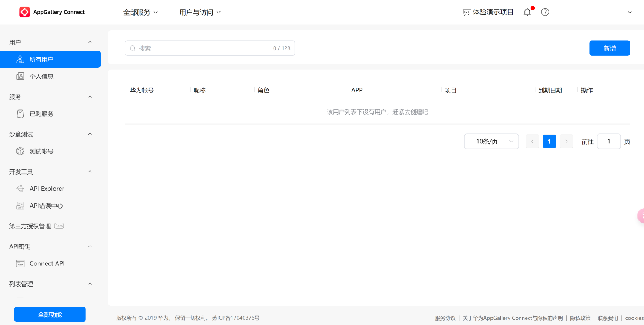
Task: Select 所有用户 in the sidebar
Action: [51, 59]
